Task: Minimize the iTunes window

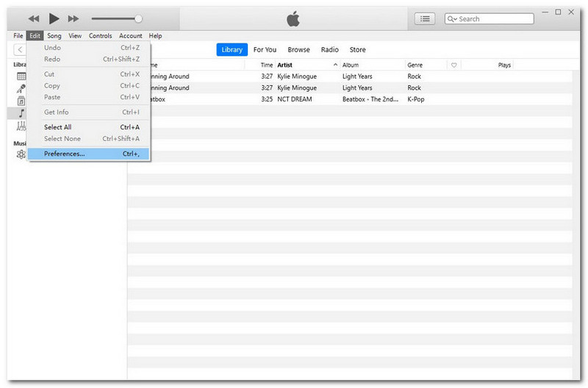Action: click(x=545, y=12)
